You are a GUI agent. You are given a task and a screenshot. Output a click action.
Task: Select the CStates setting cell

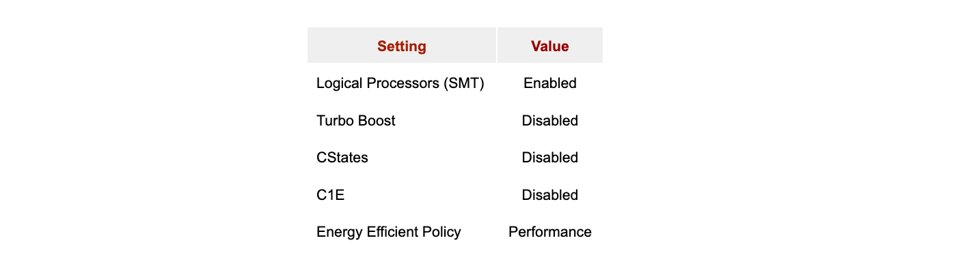point(342,158)
